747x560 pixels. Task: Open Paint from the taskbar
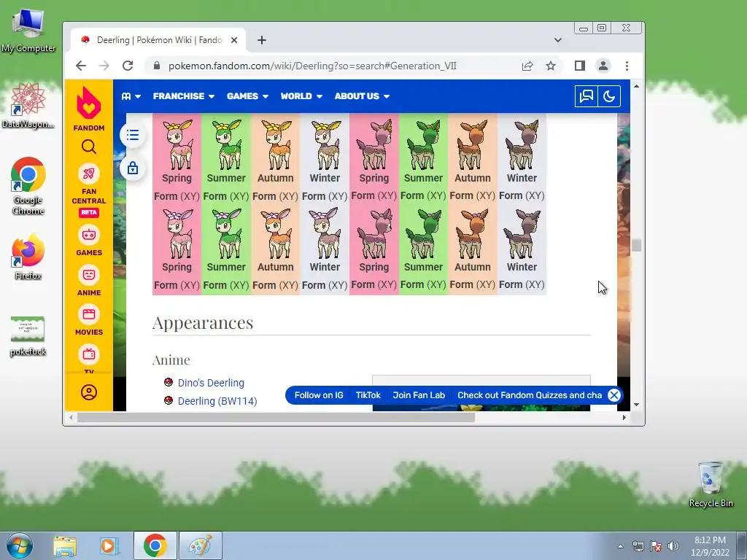point(201,545)
